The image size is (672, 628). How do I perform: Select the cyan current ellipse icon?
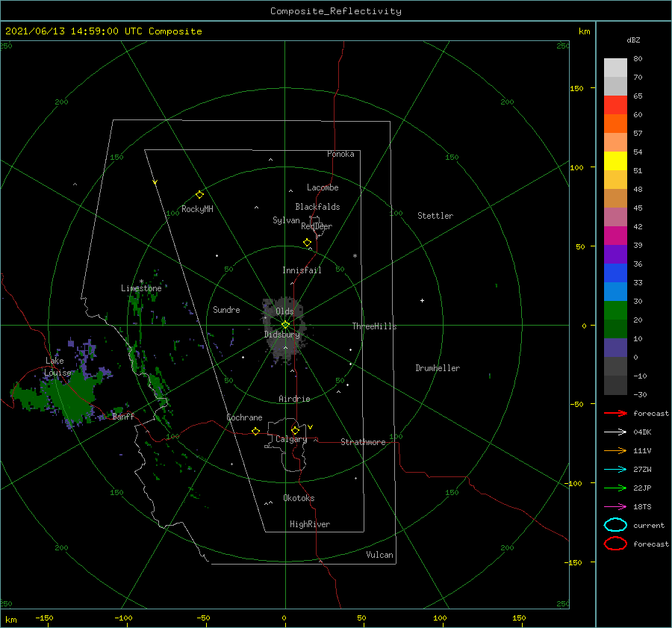click(615, 525)
